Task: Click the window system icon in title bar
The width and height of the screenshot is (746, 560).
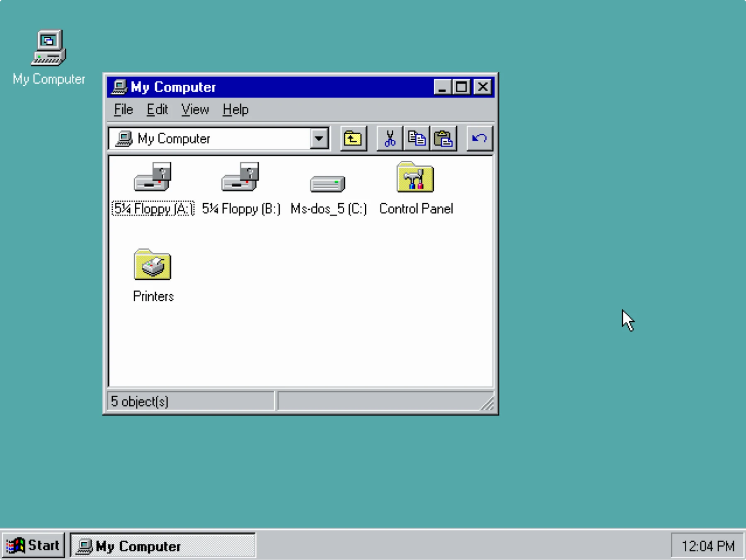Action: point(119,87)
